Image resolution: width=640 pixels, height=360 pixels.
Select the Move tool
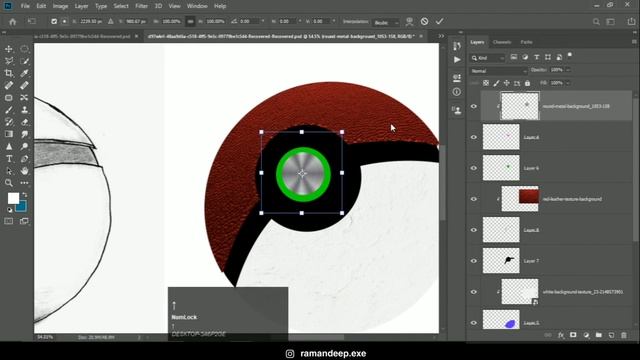pos(9,49)
